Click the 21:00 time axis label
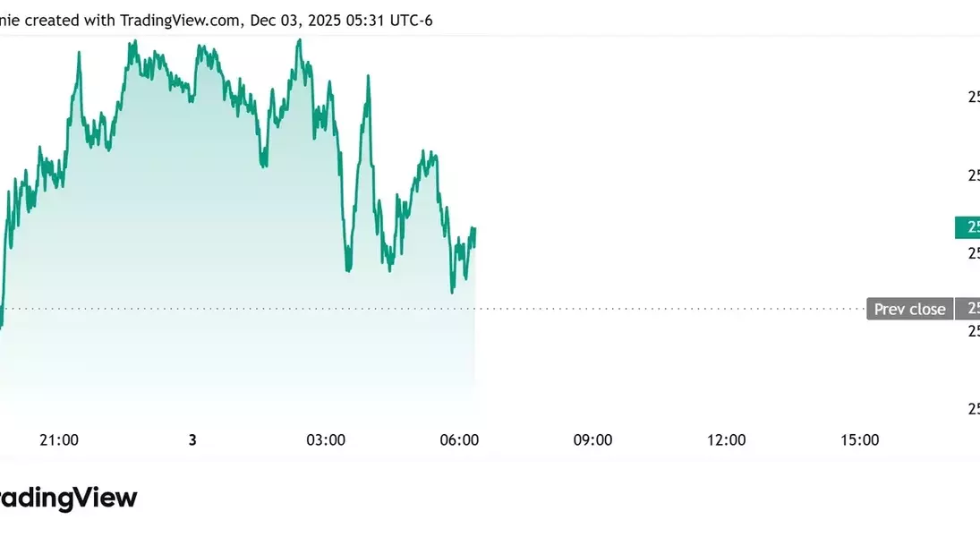The width and height of the screenshot is (980, 537). point(59,439)
